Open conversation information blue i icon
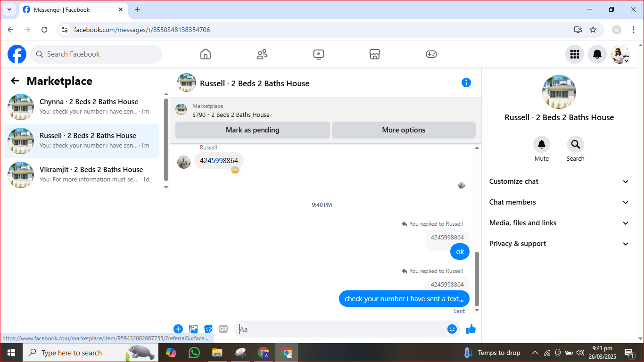644x362 pixels. pos(466,82)
